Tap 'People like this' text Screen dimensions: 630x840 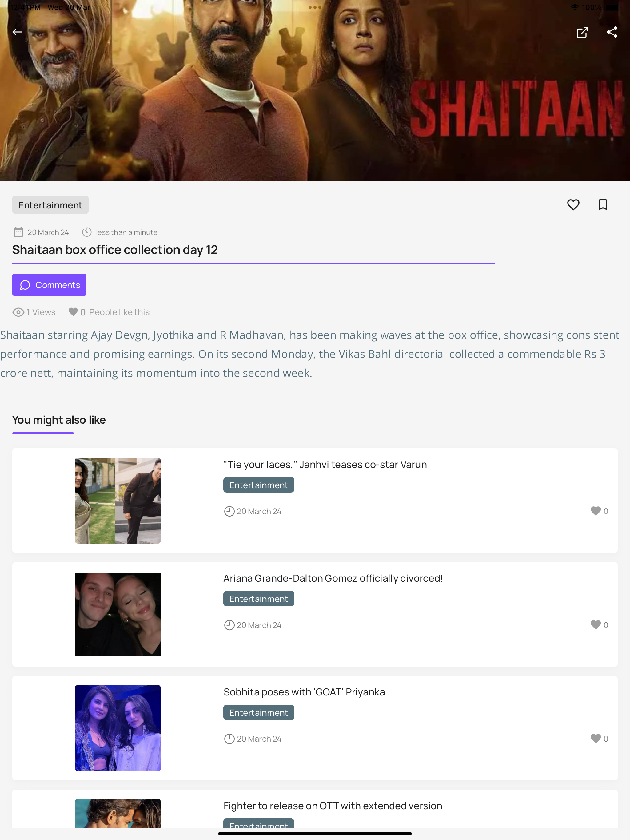119,312
